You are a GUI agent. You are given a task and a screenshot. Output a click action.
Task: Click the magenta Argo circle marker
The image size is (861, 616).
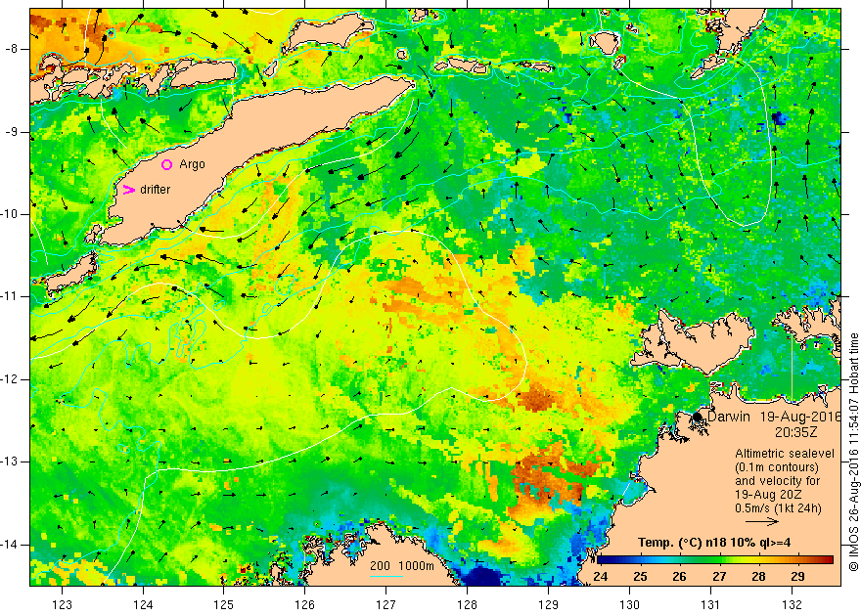[167, 164]
